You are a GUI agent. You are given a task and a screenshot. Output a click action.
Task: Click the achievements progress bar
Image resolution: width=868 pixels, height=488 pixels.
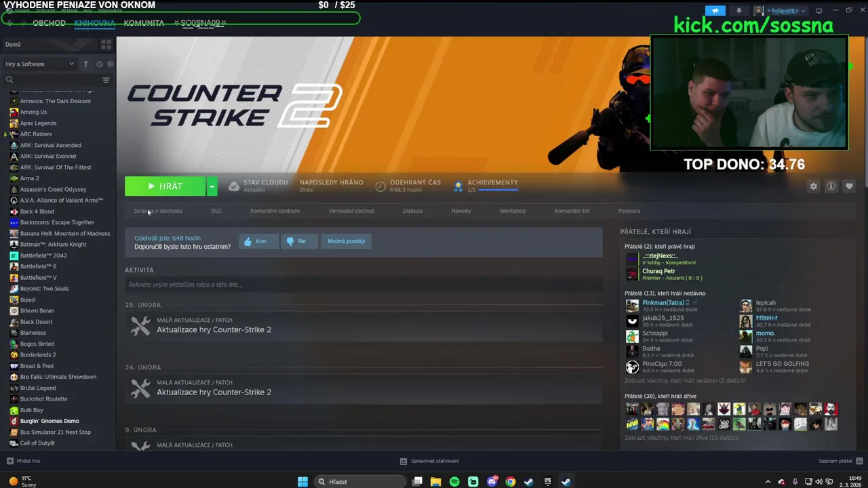497,190
